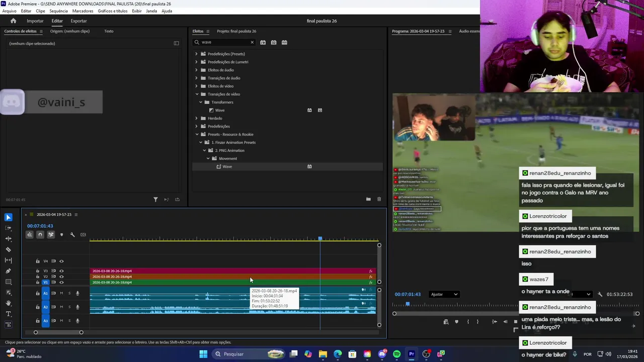The image size is (644, 362).
Task: Open the Arquivo menu
Action: click(x=9, y=11)
